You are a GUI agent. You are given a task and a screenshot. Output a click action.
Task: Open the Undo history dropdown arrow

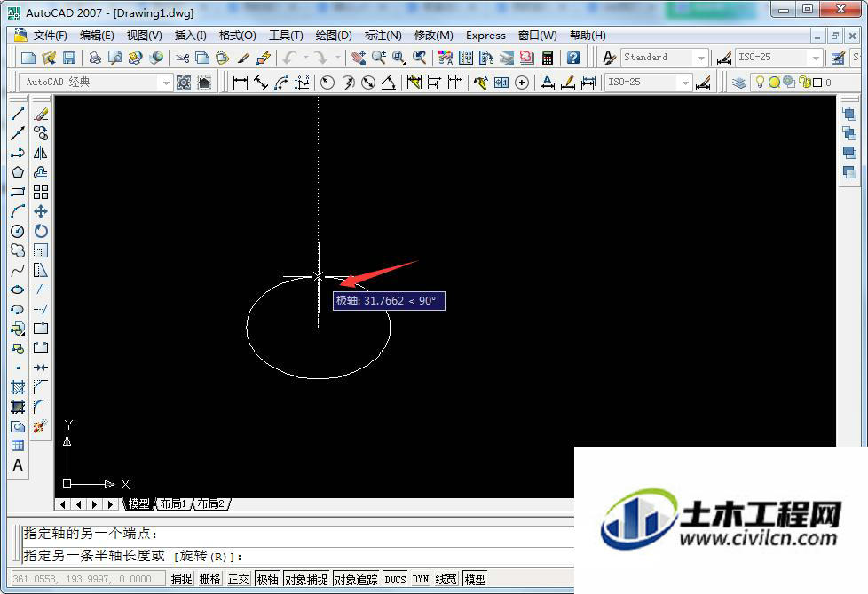(305, 58)
